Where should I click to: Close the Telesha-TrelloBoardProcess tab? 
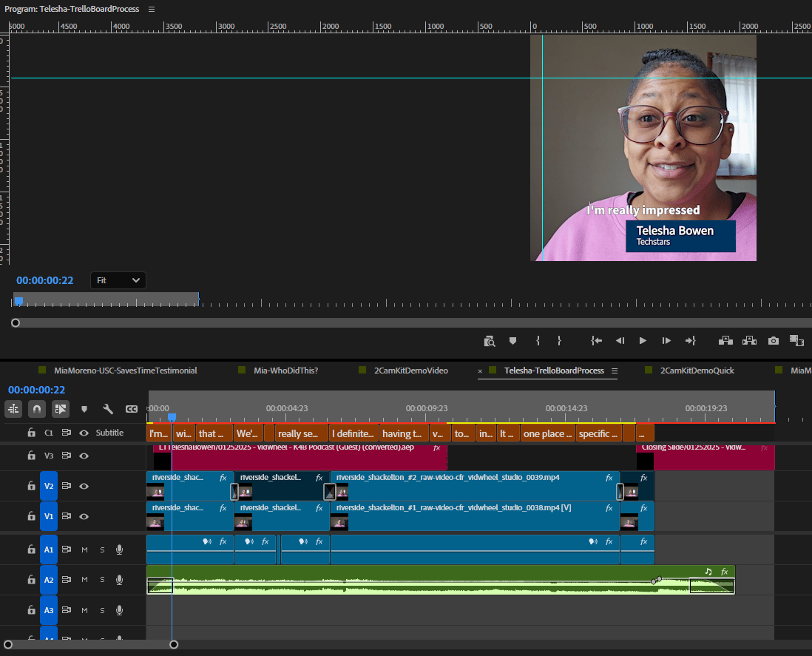[x=480, y=371]
